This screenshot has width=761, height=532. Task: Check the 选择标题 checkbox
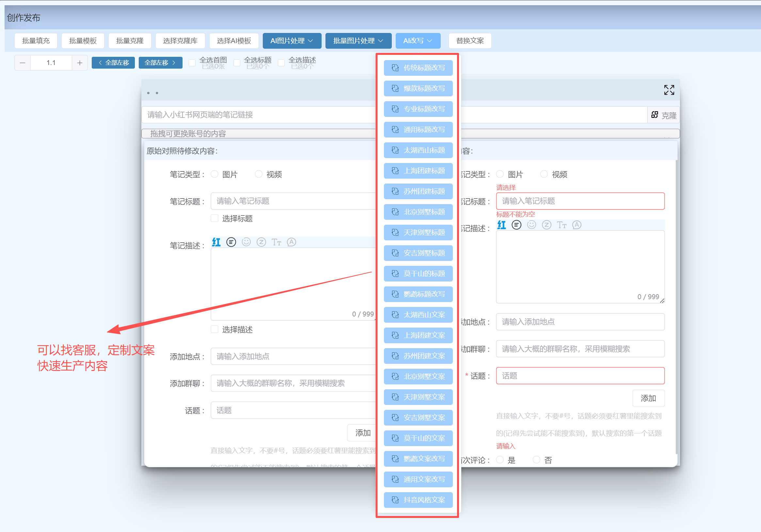click(215, 218)
